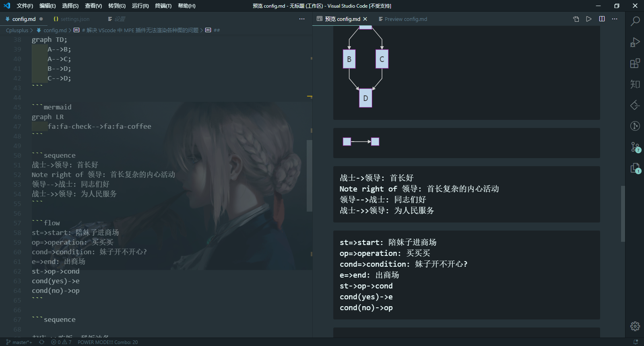The height and width of the screenshot is (346, 644).
Task: Open More Actions for the left editor group
Action: 302,19
